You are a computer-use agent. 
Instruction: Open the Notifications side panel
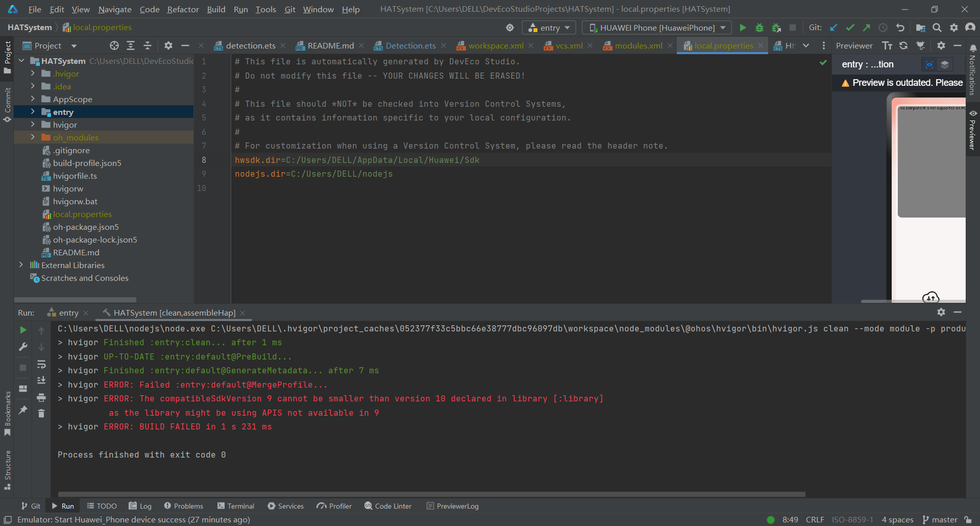(x=973, y=70)
